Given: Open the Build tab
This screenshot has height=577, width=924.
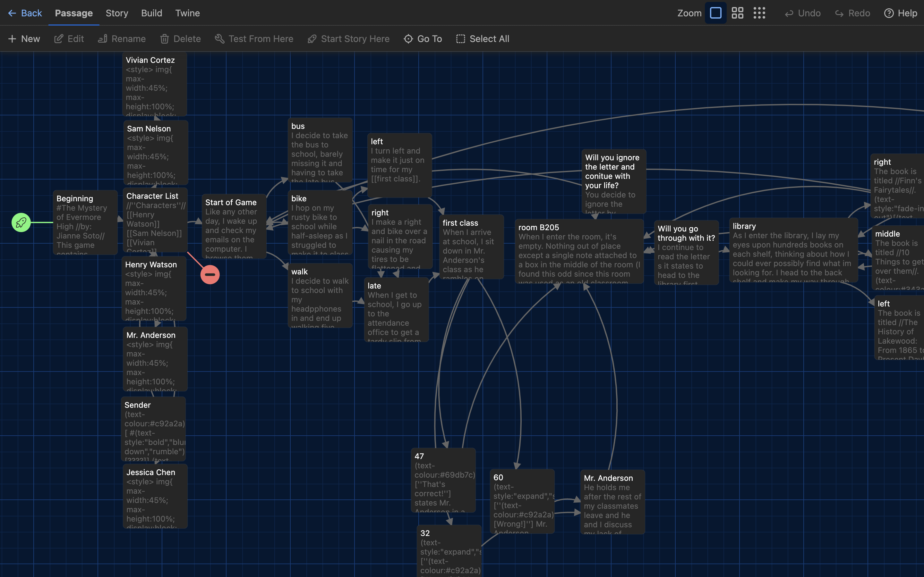Looking at the screenshot, I should click(x=151, y=13).
